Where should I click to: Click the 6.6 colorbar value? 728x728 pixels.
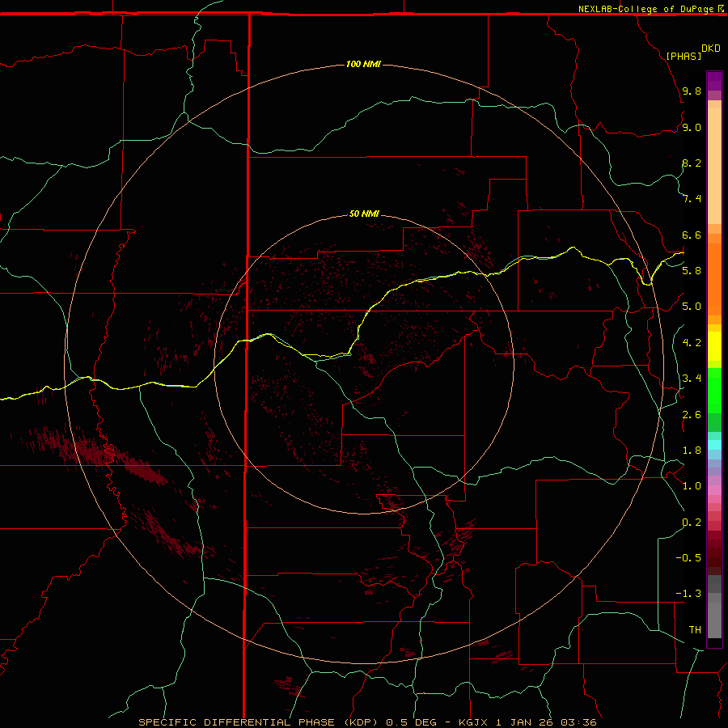[x=692, y=235]
